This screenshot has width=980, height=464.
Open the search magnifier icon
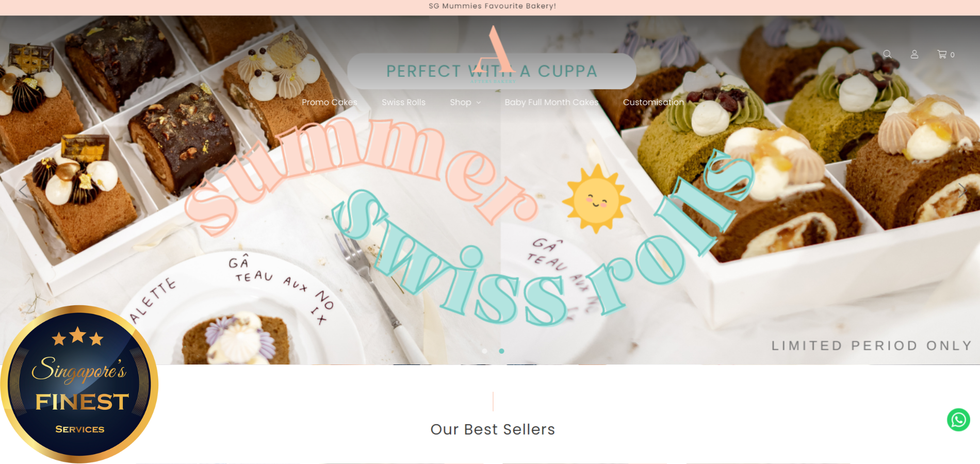coord(887,54)
